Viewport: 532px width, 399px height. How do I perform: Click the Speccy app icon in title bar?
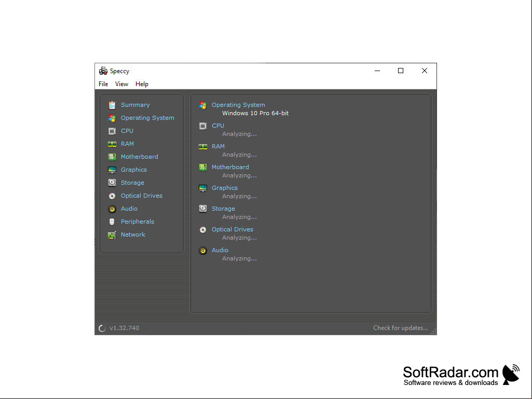pyautogui.click(x=103, y=71)
